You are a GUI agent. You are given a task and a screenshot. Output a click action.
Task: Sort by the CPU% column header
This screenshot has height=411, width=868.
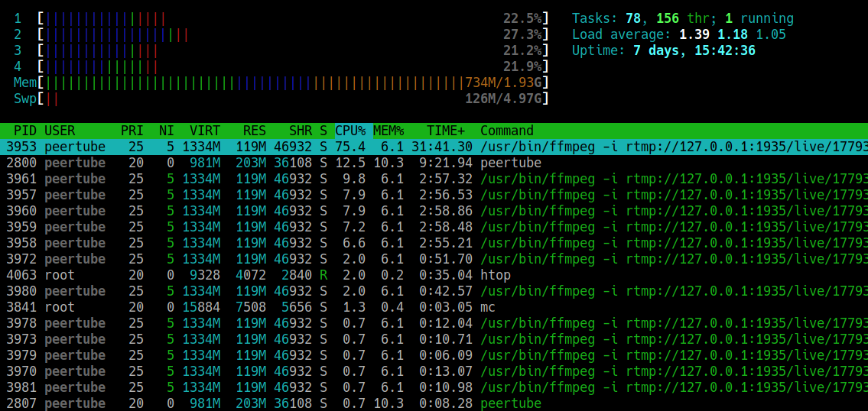(x=350, y=131)
